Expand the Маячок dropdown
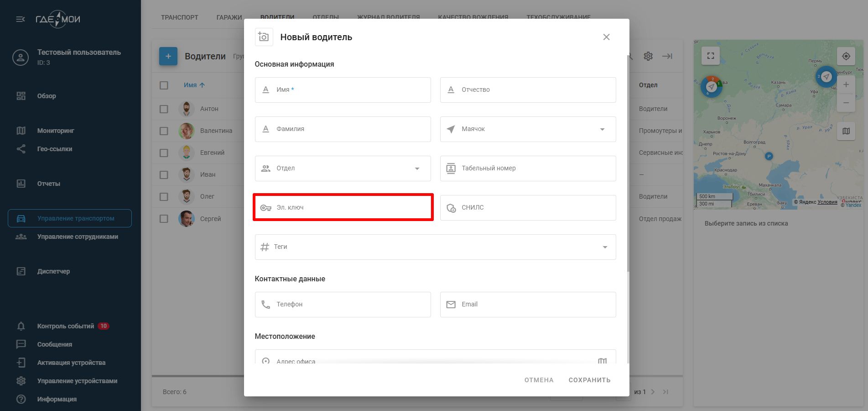The width and height of the screenshot is (868, 411). (x=602, y=129)
